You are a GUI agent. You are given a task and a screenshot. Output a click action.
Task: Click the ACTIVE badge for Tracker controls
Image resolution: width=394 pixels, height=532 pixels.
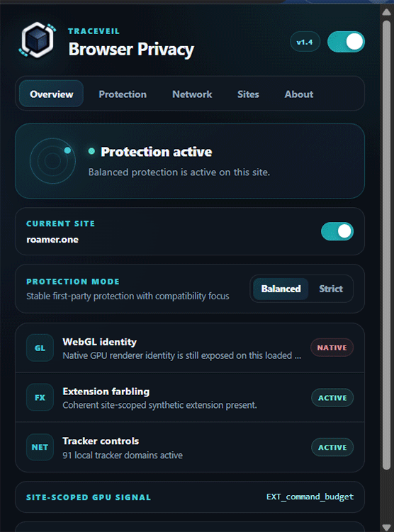click(x=332, y=447)
